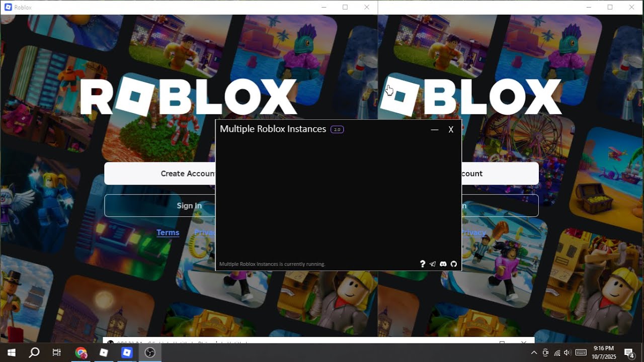Open the Privacy link in the right Roblox window
644x362 pixels.
tap(474, 233)
